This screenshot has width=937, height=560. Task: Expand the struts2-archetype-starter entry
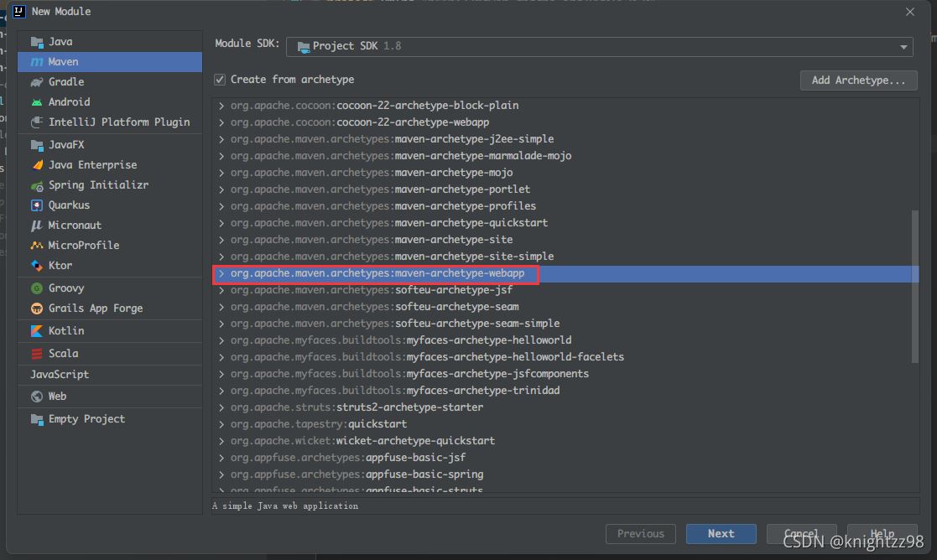(x=221, y=407)
